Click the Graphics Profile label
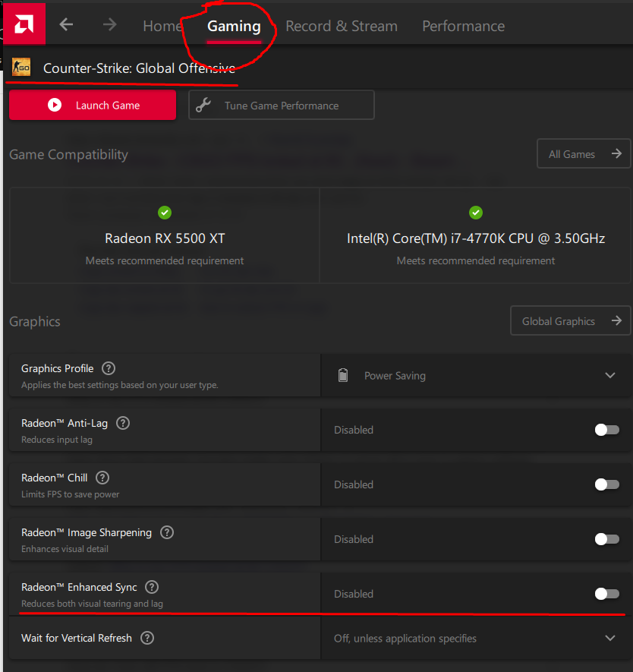The width and height of the screenshot is (633, 672). click(x=58, y=368)
